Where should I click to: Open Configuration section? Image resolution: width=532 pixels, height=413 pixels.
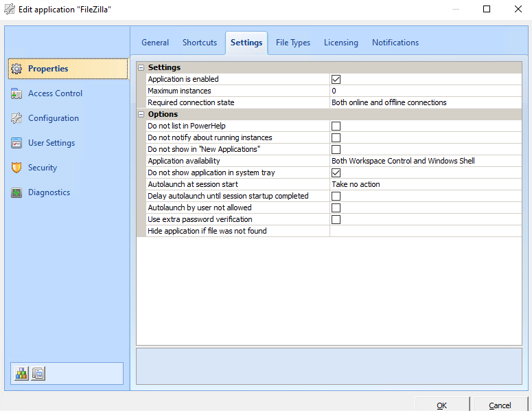coord(68,118)
